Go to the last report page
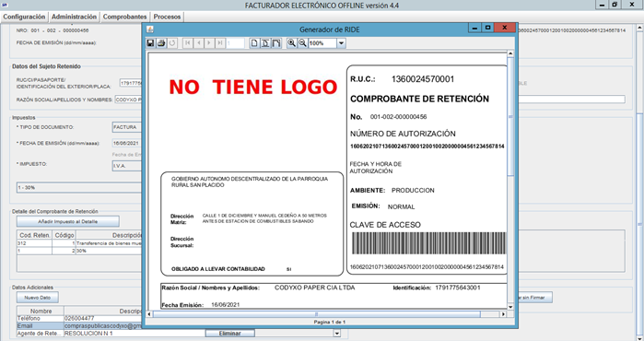644x341 pixels. pyautogui.click(x=220, y=43)
